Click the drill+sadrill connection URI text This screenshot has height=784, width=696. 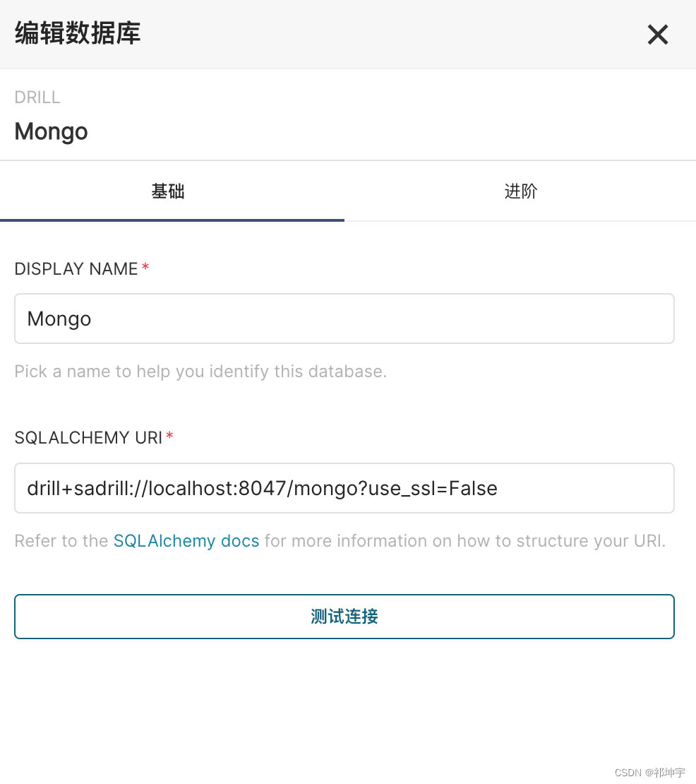(x=261, y=487)
